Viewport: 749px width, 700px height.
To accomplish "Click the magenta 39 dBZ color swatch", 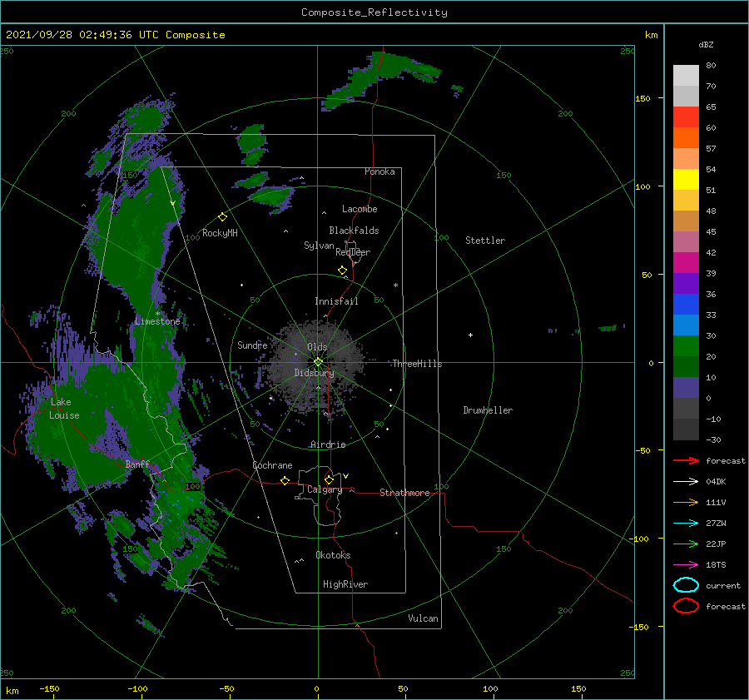I will (x=686, y=263).
